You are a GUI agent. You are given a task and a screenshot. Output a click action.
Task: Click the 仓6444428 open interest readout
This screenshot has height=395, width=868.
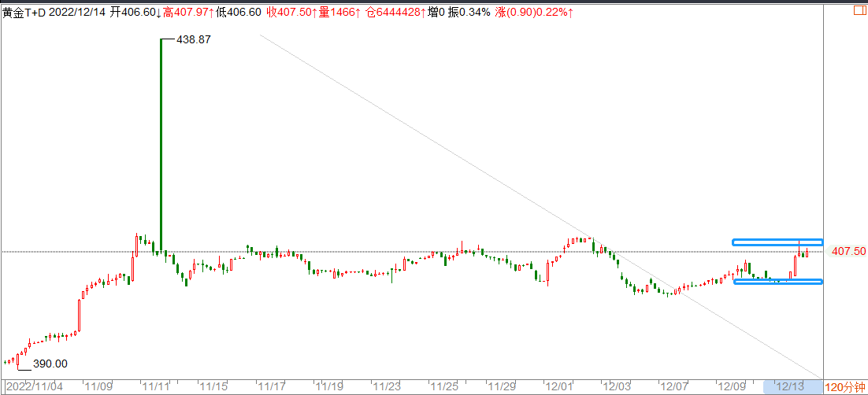click(x=395, y=12)
